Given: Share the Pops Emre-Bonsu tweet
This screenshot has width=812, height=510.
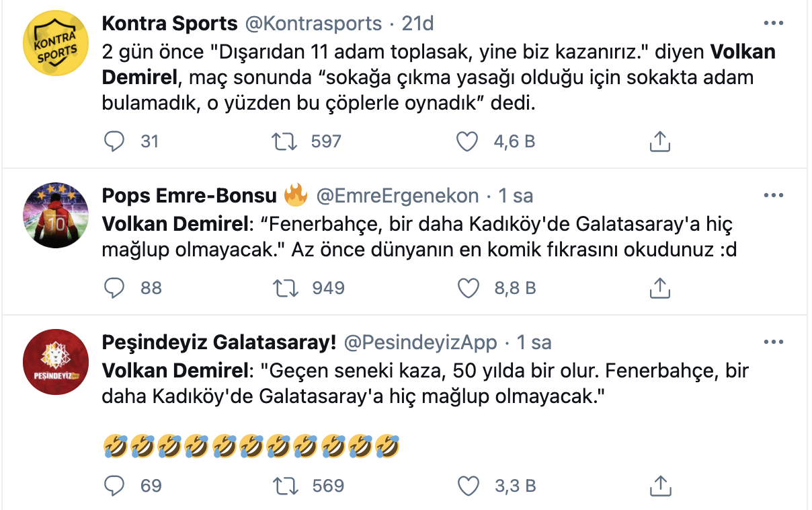Looking at the screenshot, I should point(659,287).
